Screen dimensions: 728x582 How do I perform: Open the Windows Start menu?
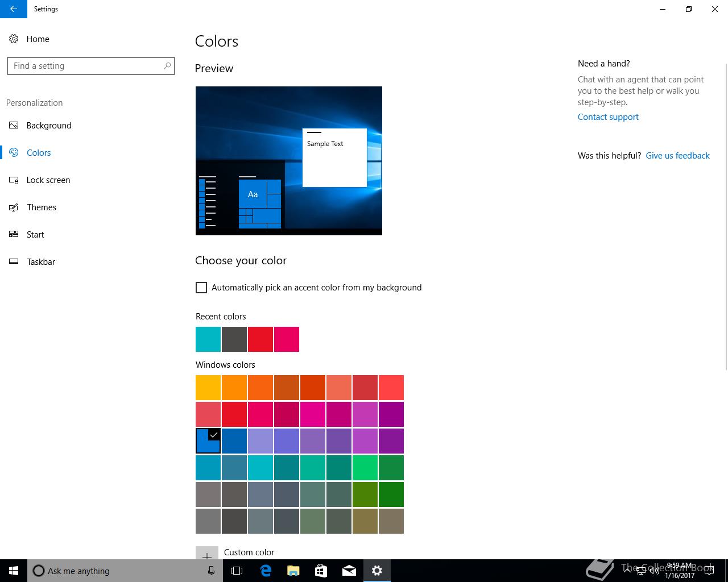(x=14, y=571)
